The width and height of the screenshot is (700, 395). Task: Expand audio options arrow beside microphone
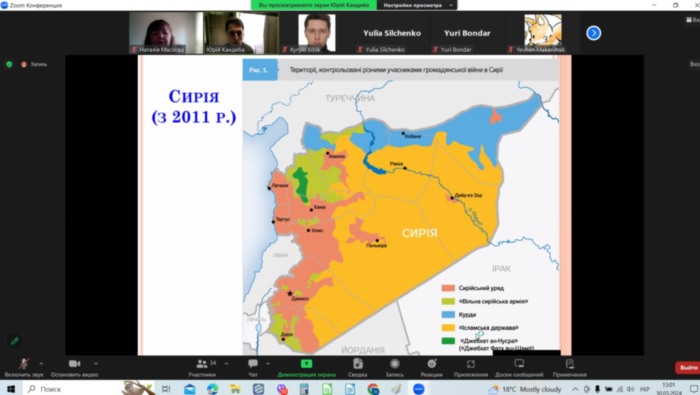(x=42, y=364)
